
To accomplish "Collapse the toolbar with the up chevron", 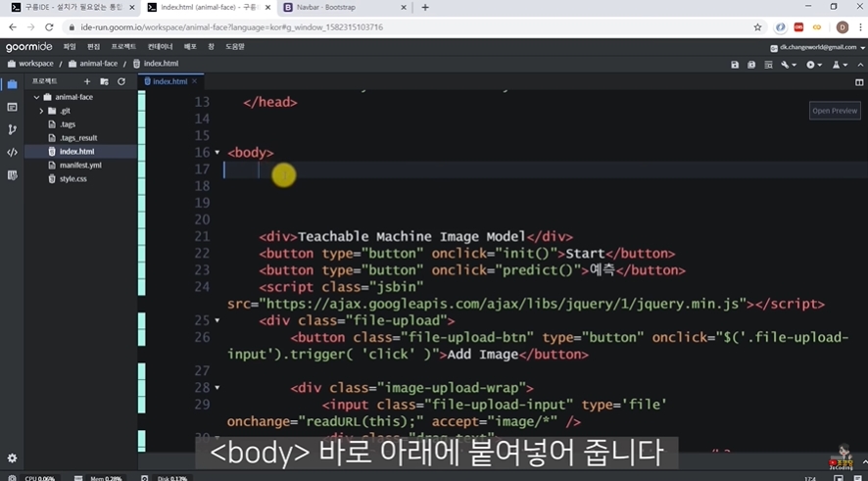I will (x=860, y=65).
